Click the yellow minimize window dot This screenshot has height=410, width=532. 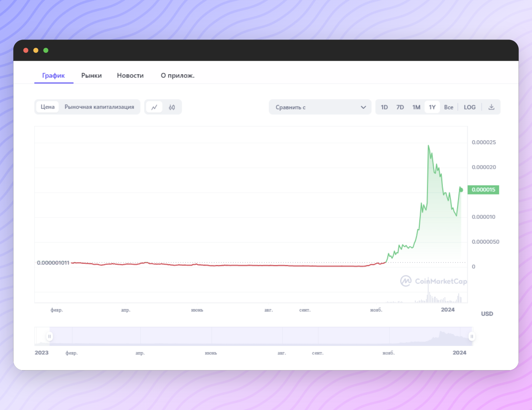click(36, 50)
